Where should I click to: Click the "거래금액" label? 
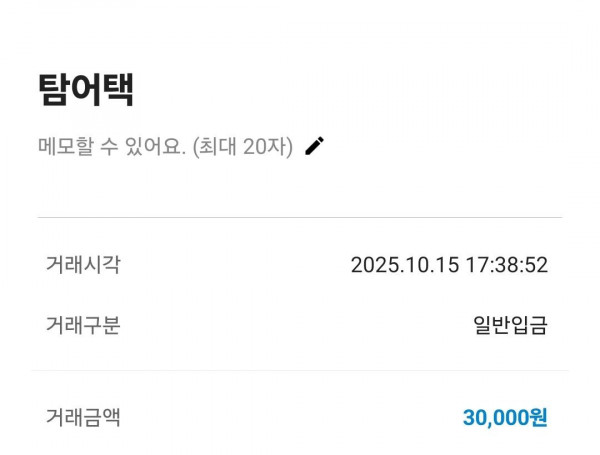click(83, 417)
